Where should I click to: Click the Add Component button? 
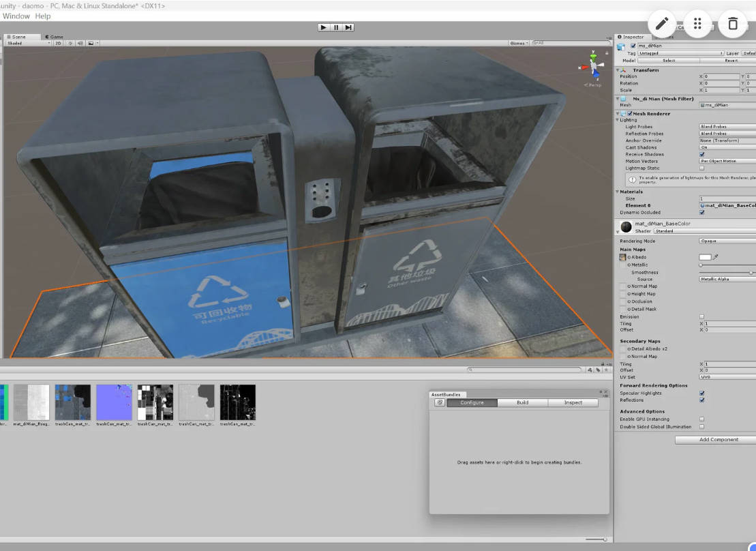tap(719, 440)
